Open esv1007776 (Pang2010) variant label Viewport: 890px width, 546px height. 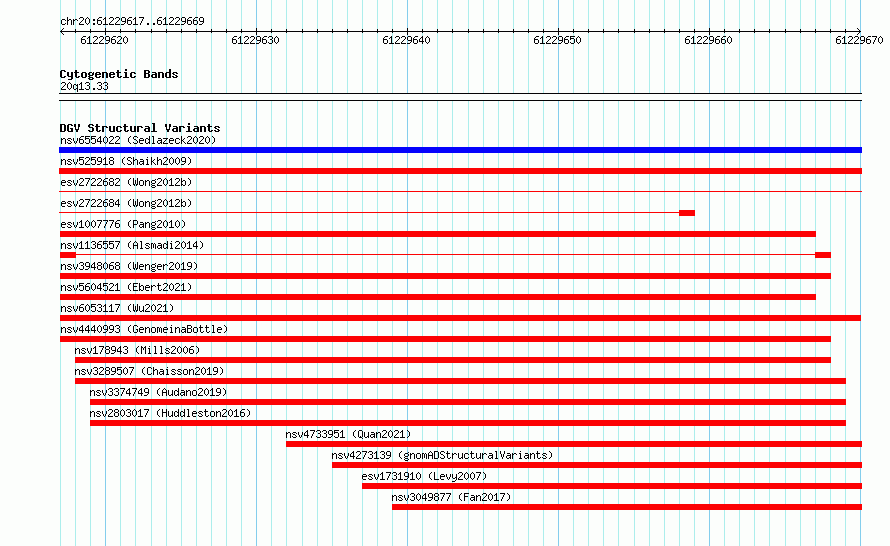pyautogui.click(x=123, y=224)
